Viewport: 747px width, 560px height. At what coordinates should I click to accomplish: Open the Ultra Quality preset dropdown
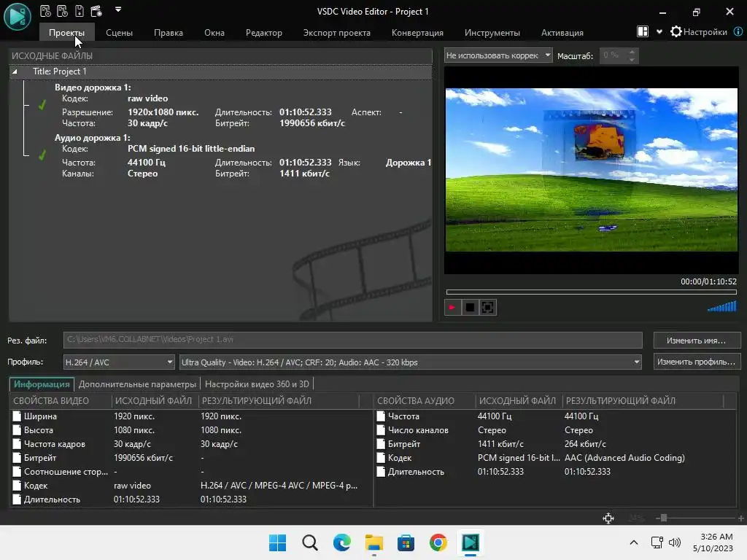(410, 362)
